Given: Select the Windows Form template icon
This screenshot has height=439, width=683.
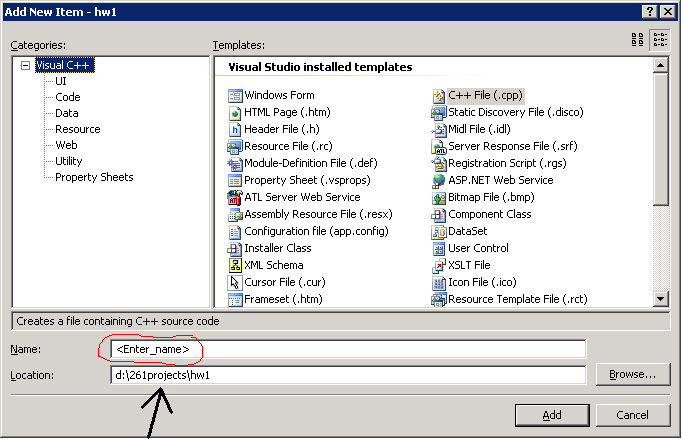Looking at the screenshot, I should pyautogui.click(x=235, y=95).
